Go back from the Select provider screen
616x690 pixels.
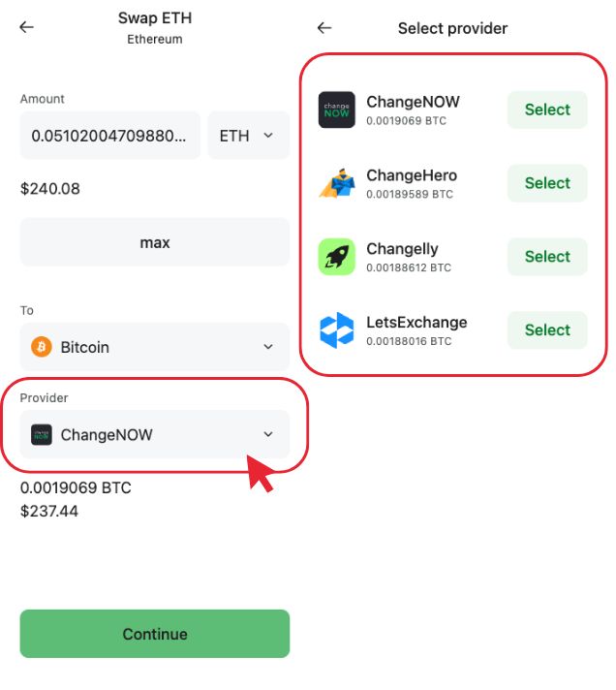click(x=324, y=28)
